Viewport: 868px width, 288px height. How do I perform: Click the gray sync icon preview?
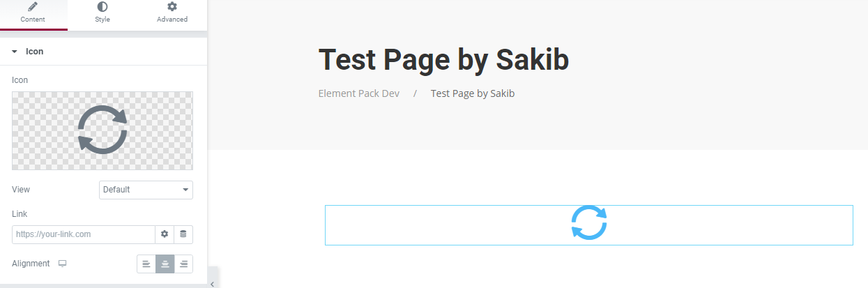point(102,130)
